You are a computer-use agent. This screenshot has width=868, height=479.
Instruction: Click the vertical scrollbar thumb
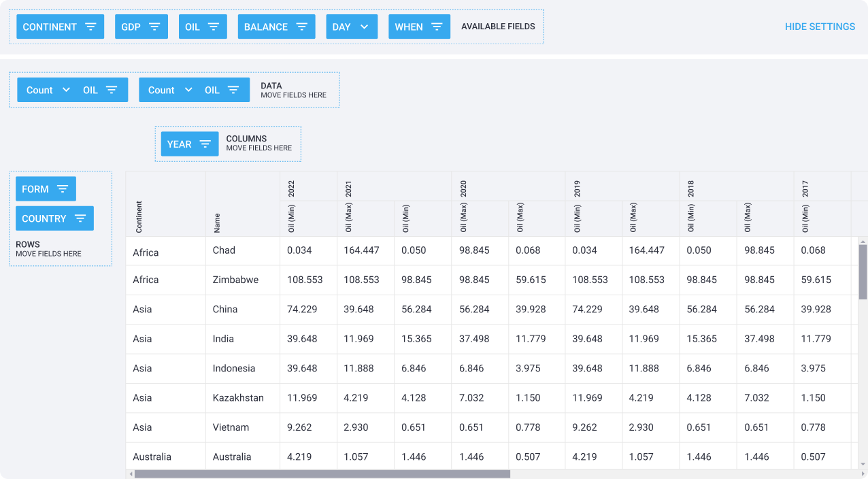point(863,271)
